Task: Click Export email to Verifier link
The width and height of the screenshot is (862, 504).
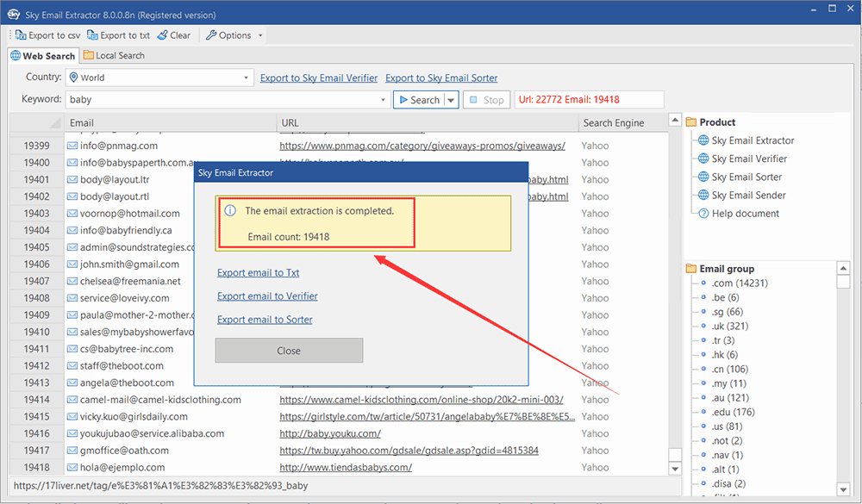Action: (267, 296)
